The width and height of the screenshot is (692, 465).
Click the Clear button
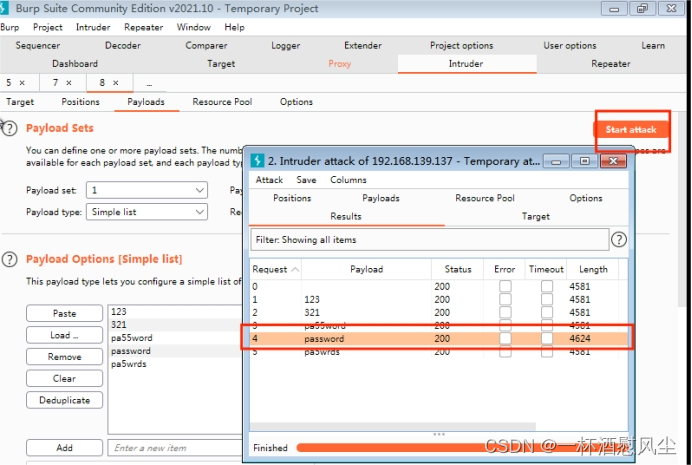[64, 378]
